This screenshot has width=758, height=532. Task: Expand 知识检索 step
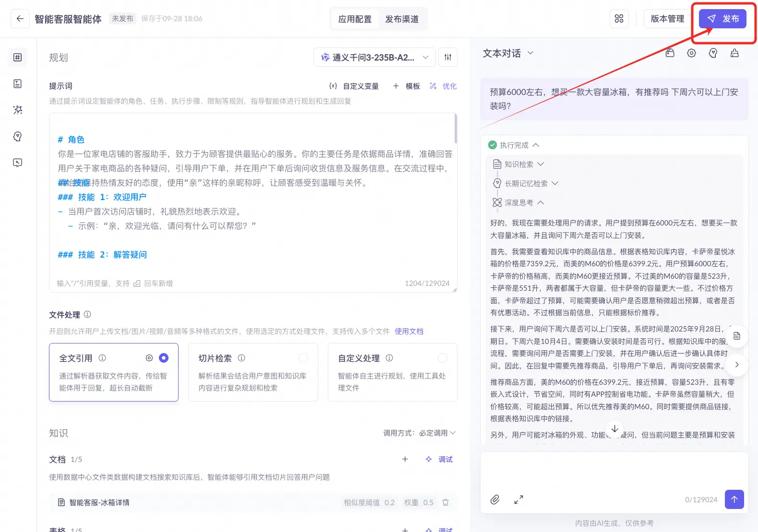click(518, 164)
